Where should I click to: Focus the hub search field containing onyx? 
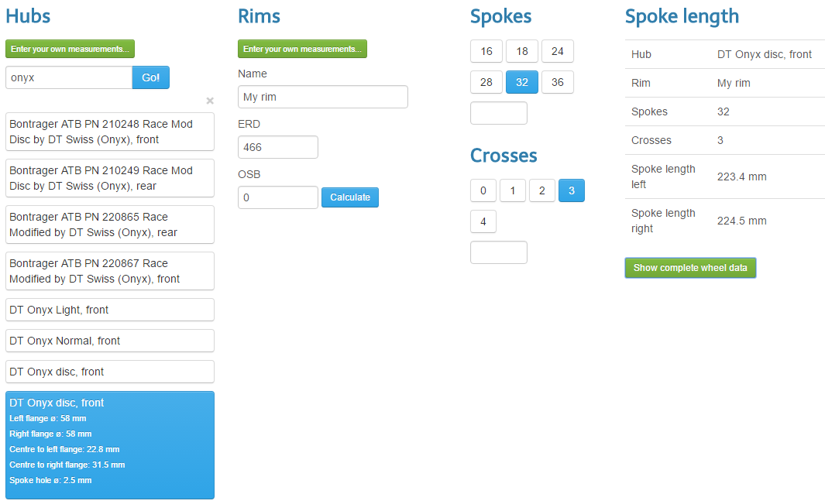69,77
